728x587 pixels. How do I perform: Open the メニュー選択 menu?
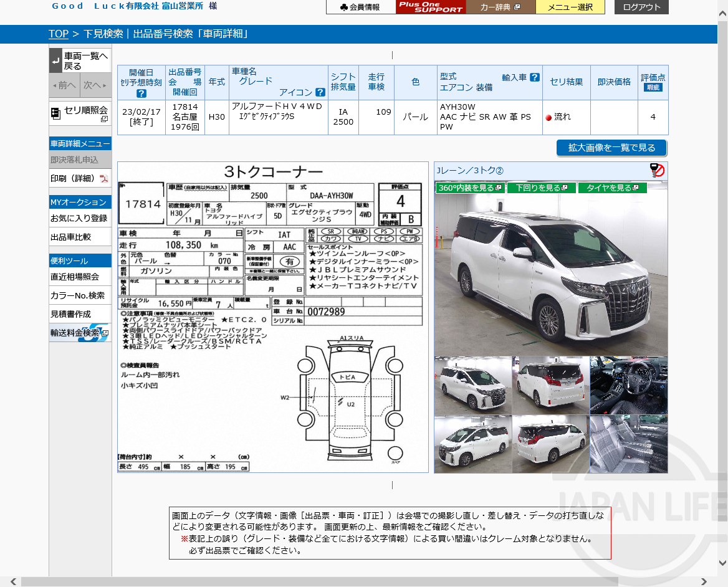(570, 7)
